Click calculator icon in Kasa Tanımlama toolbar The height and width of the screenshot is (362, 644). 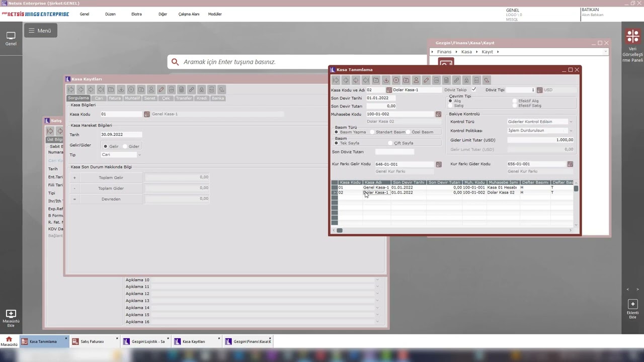click(446, 80)
